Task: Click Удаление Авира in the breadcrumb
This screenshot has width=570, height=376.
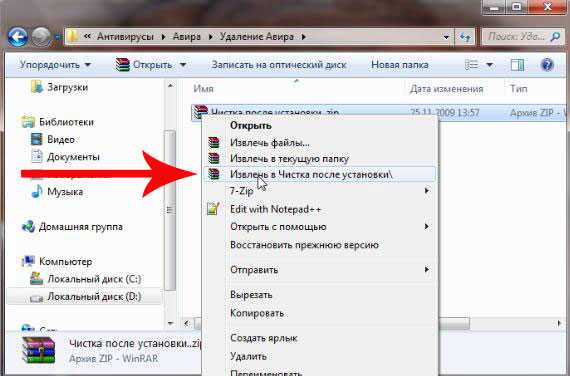Action: 257,37
